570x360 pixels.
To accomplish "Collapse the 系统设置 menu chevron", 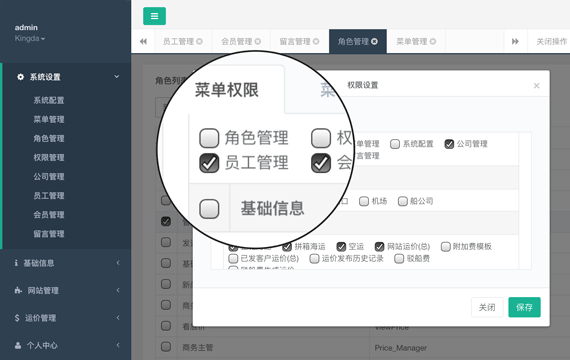I will [117, 77].
